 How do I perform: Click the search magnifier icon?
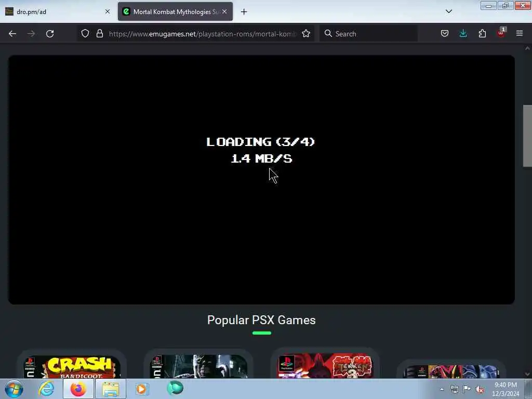click(328, 33)
